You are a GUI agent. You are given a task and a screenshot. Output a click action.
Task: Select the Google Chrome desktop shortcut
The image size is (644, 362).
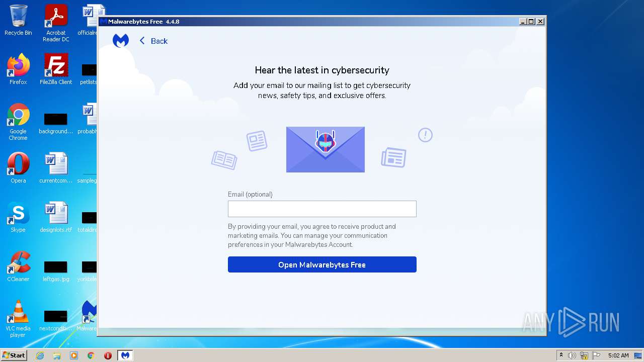pos(18,122)
